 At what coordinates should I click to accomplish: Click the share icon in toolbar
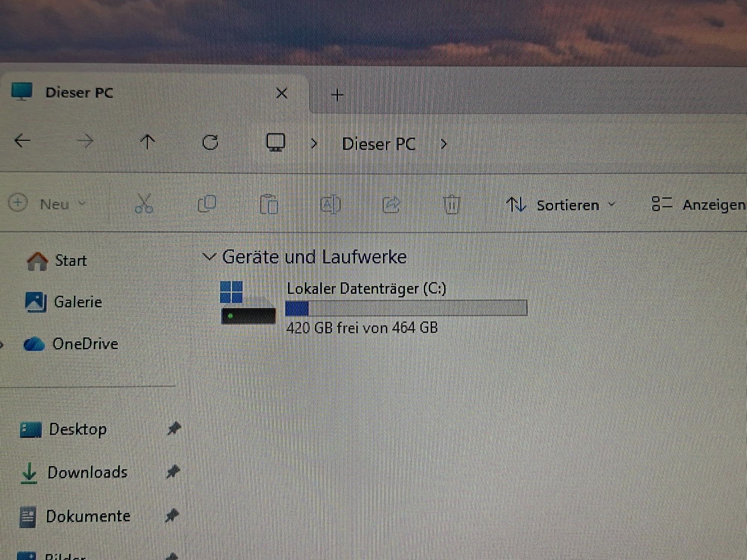391,205
